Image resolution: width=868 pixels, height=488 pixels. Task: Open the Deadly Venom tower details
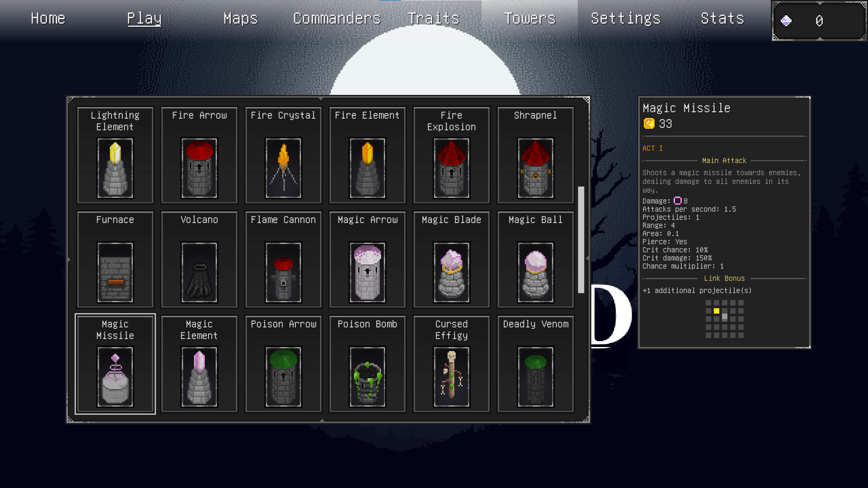tap(535, 364)
